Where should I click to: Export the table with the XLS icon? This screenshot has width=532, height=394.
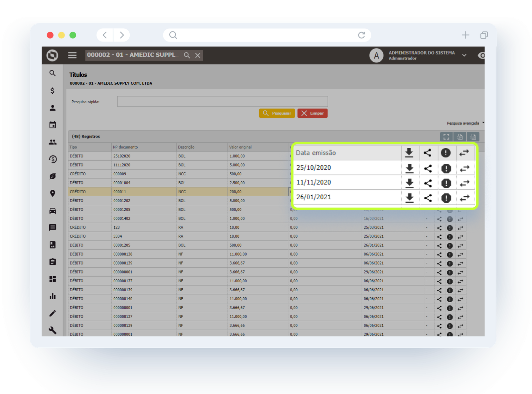[x=473, y=137]
